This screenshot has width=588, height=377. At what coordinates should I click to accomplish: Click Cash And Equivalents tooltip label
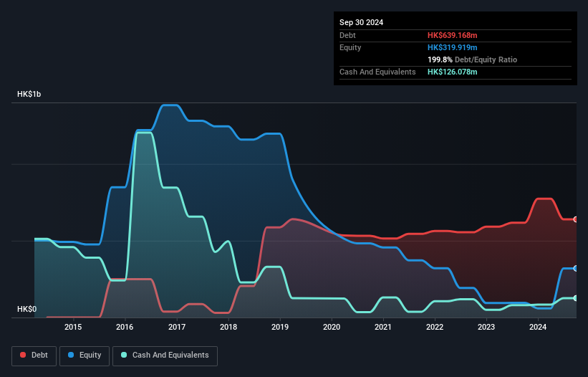(x=377, y=72)
